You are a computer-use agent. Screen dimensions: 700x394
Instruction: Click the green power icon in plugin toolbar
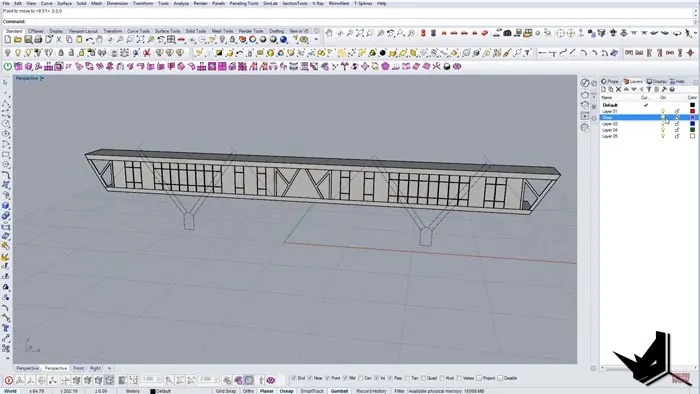8,66
